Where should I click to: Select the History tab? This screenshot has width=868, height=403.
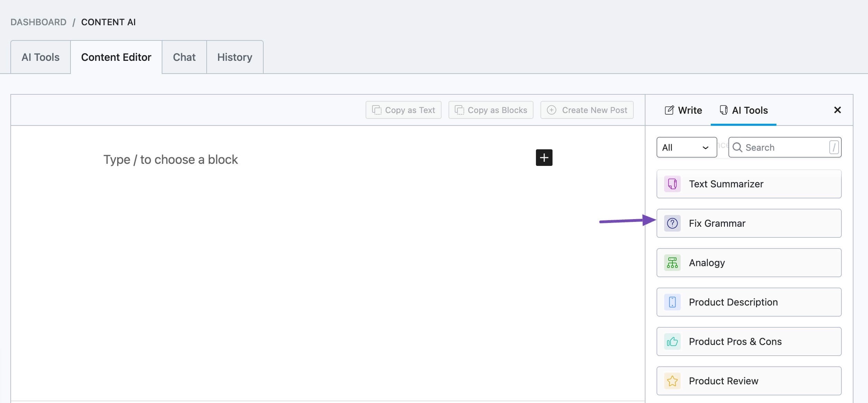(235, 57)
